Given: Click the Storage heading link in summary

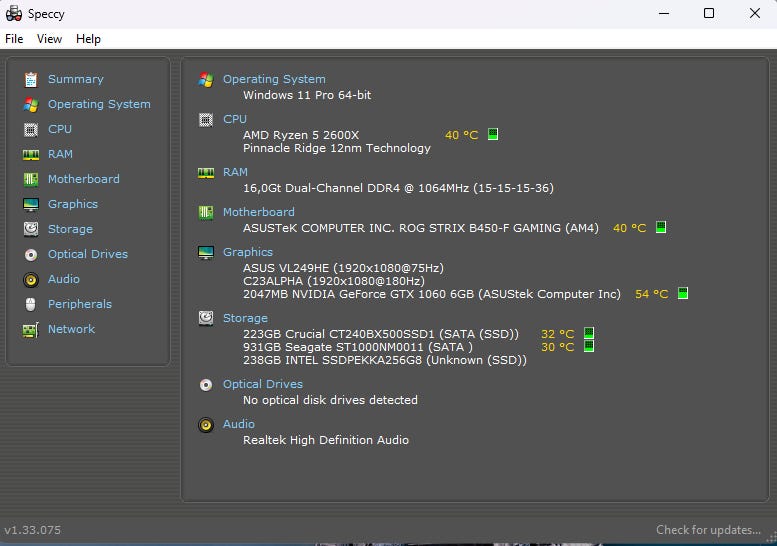Looking at the screenshot, I should point(245,318).
